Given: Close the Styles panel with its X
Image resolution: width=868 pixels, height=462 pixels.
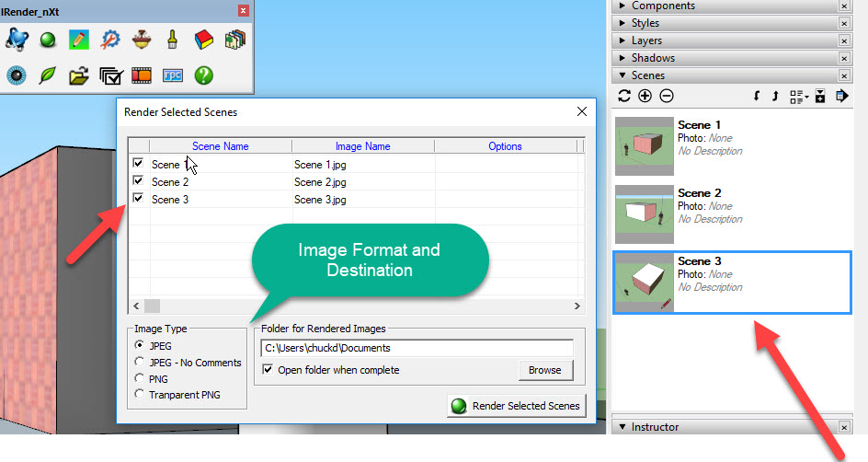Looking at the screenshot, I should click(844, 23).
